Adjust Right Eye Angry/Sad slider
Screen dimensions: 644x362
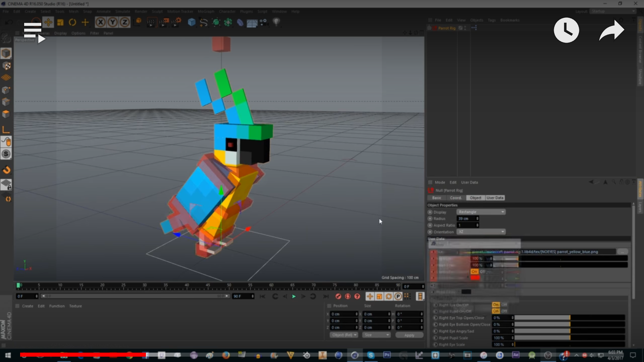tap(570, 331)
